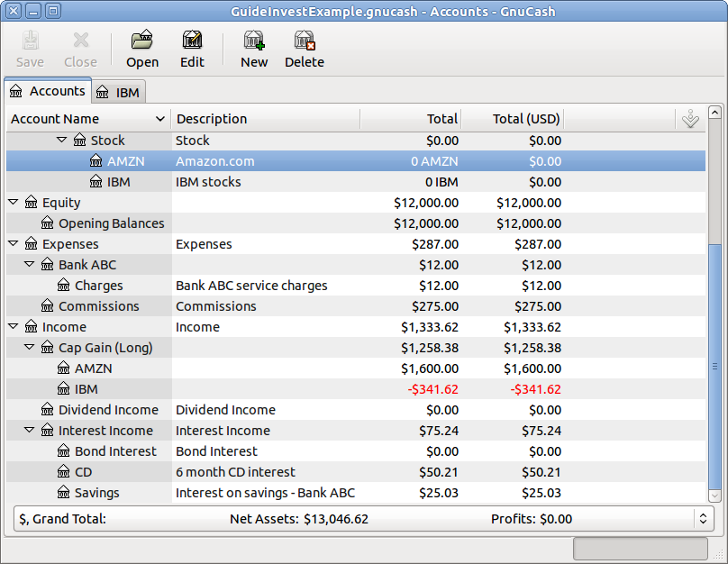Image resolution: width=728 pixels, height=564 pixels.
Task: Click the Edit account toolbar icon
Action: (192, 40)
